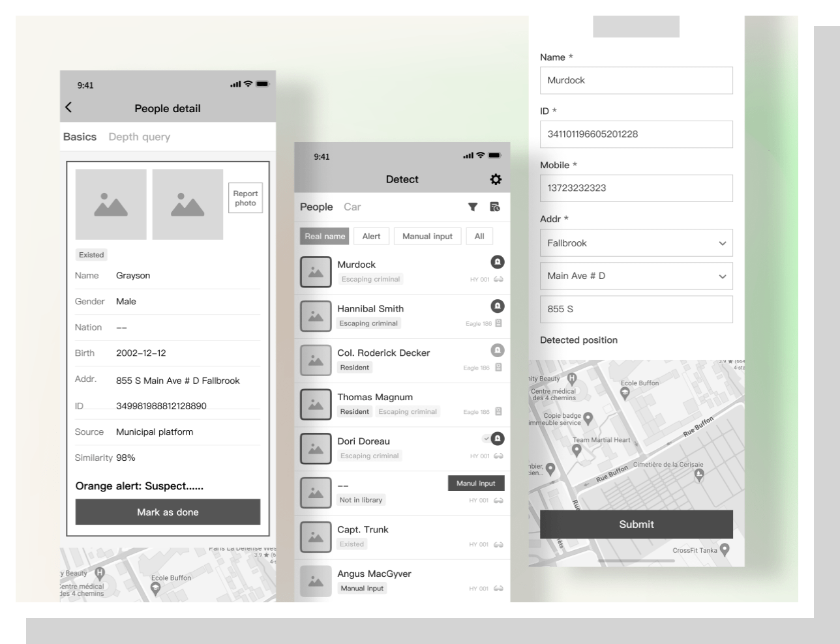This screenshot has height=644, width=840.
Task: Click glasses device icon in Murdock row
Action: 498,280
